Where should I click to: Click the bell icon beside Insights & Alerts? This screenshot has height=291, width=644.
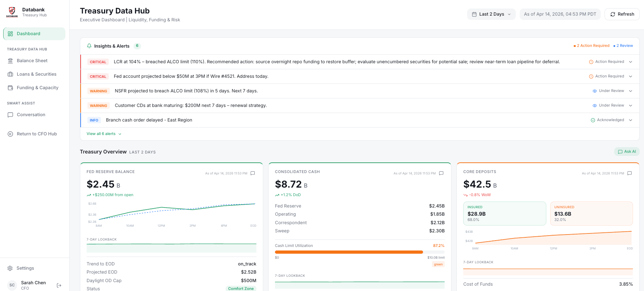click(89, 46)
